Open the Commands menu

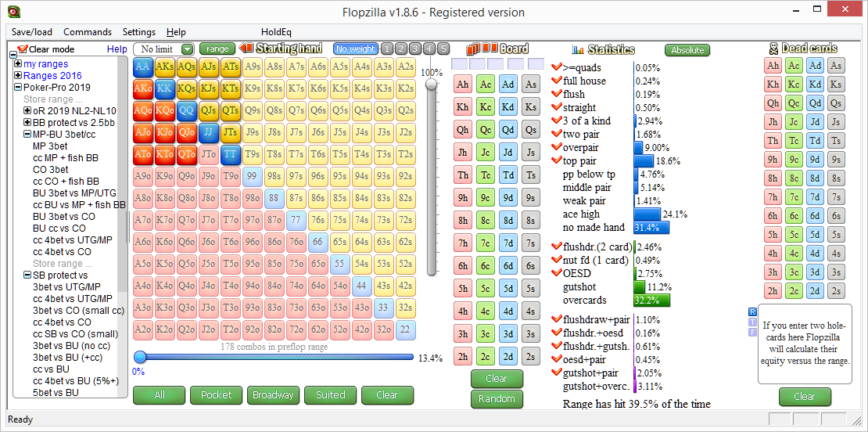click(x=88, y=32)
